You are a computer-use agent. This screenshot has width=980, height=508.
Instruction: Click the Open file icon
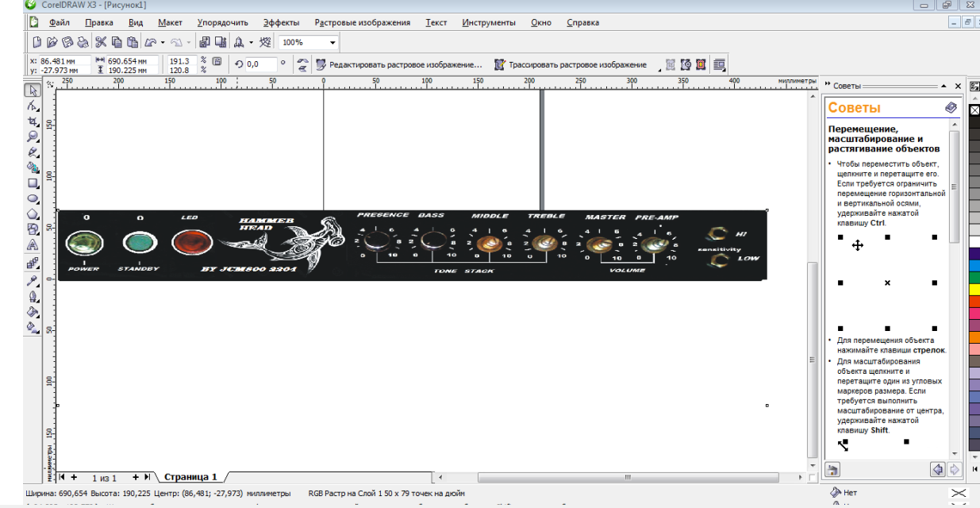(52, 42)
